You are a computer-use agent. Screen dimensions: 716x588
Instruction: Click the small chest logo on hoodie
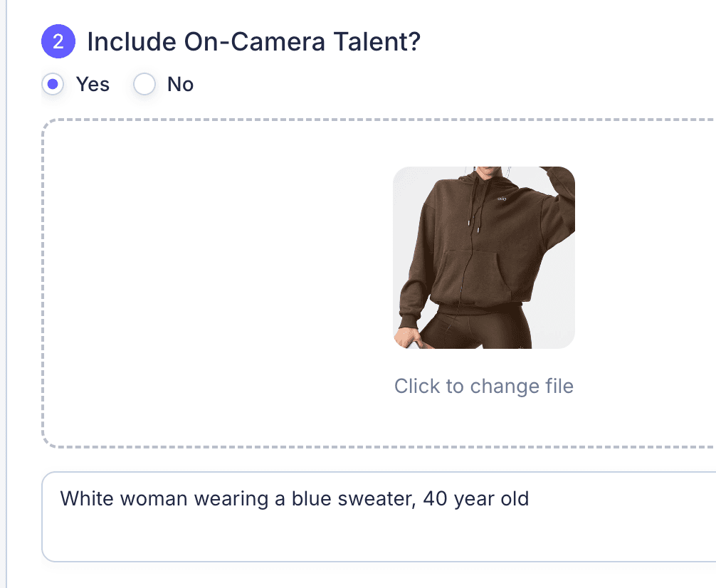pyautogui.click(x=501, y=201)
